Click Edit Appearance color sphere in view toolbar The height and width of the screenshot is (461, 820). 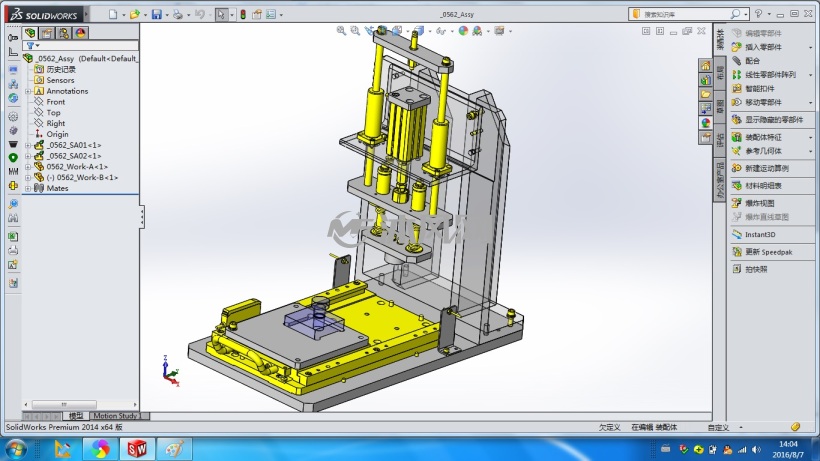tap(463, 31)
